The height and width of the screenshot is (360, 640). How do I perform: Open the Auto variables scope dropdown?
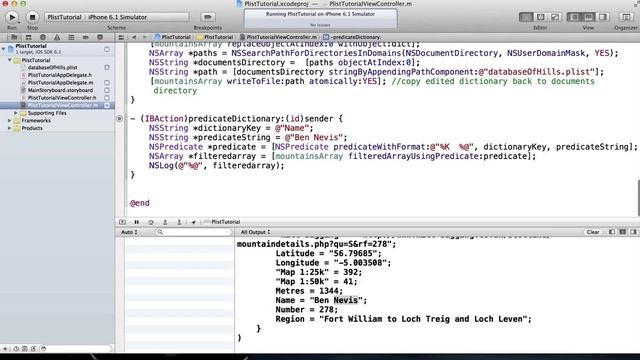(x=129, y=232)
